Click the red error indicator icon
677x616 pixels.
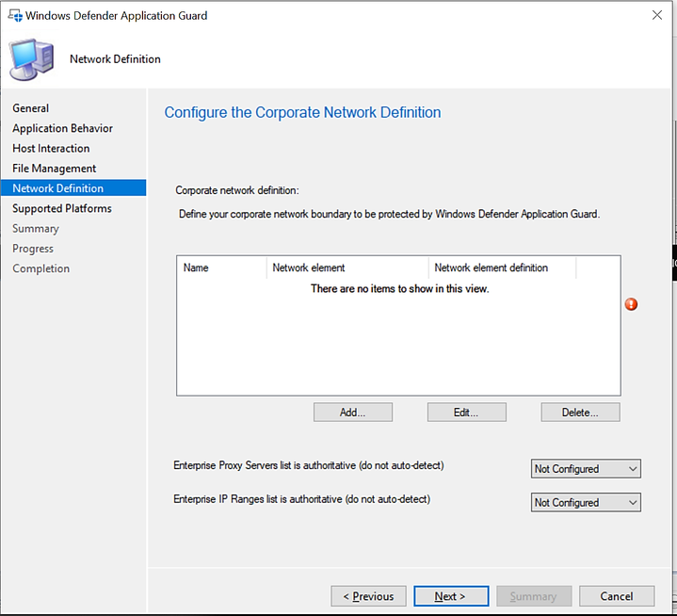[x=631, y=304]
